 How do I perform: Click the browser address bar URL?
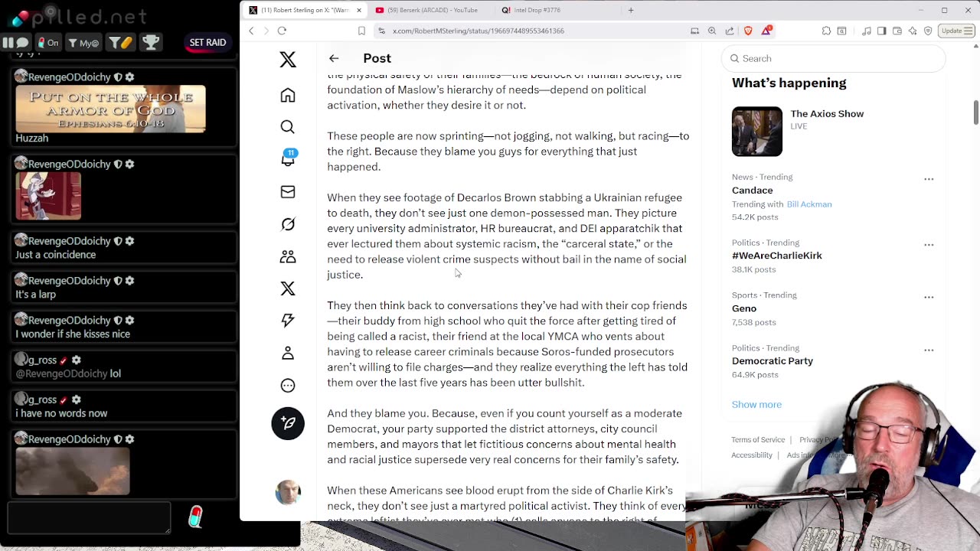point(479,31)
